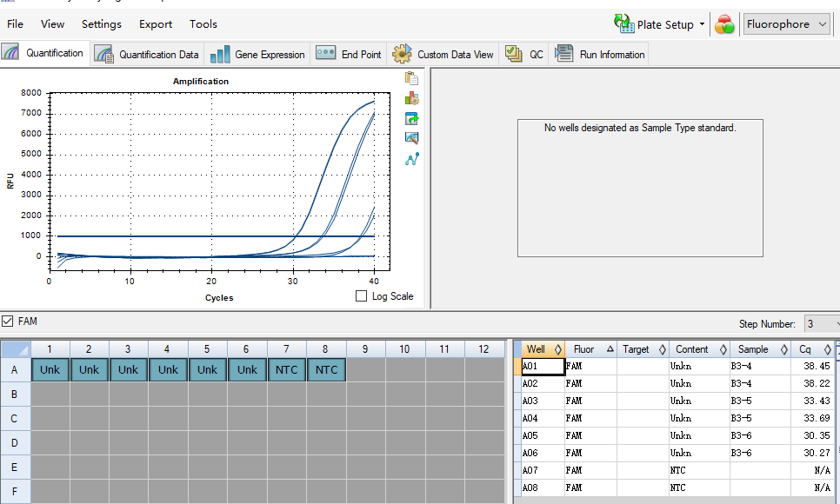Click the Quantification Data tab icon
840x504 pixels.
click(x=103, y=54)
